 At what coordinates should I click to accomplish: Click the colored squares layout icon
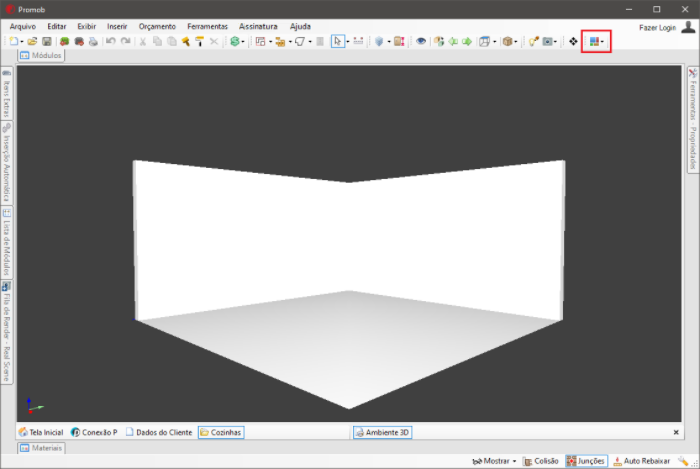click(594, 42)
